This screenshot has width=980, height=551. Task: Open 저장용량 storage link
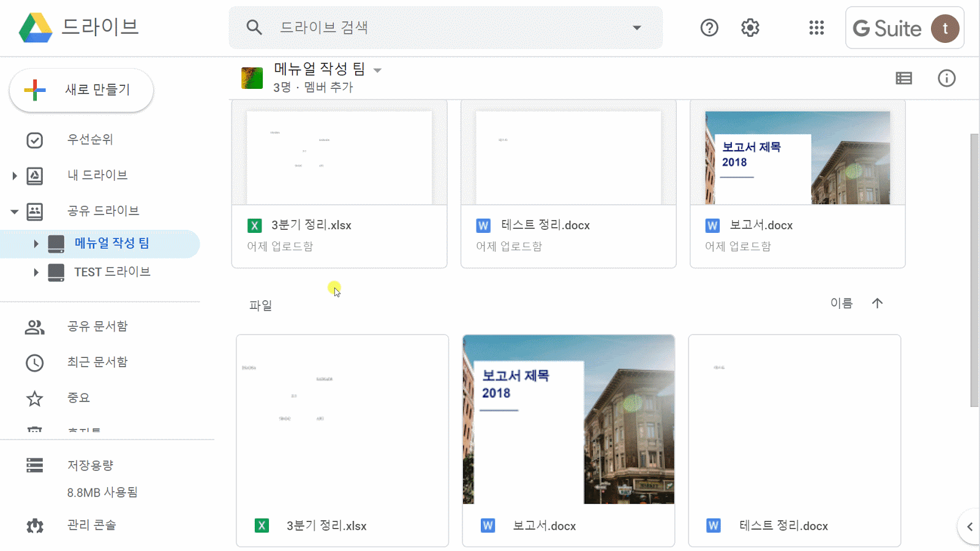(x=90, y=465)
